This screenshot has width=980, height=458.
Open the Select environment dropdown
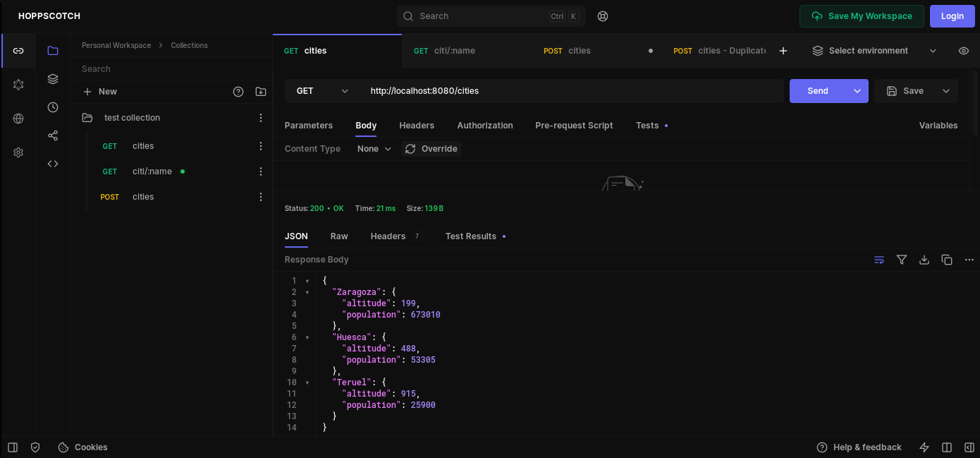[x=874, y=51]
